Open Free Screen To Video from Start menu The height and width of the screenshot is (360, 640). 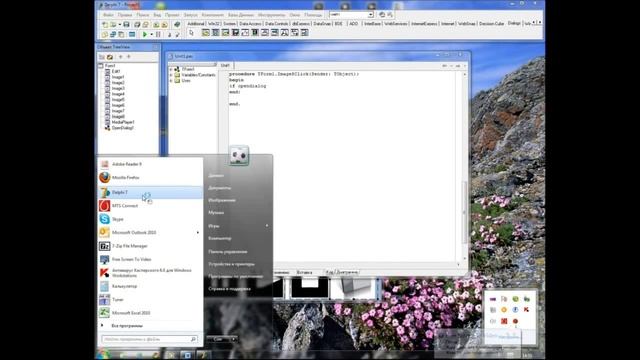coord(150,259)
